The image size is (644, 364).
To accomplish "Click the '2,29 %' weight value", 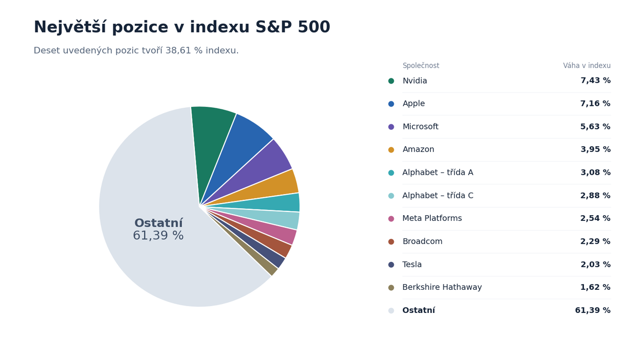I will (596, 241).
